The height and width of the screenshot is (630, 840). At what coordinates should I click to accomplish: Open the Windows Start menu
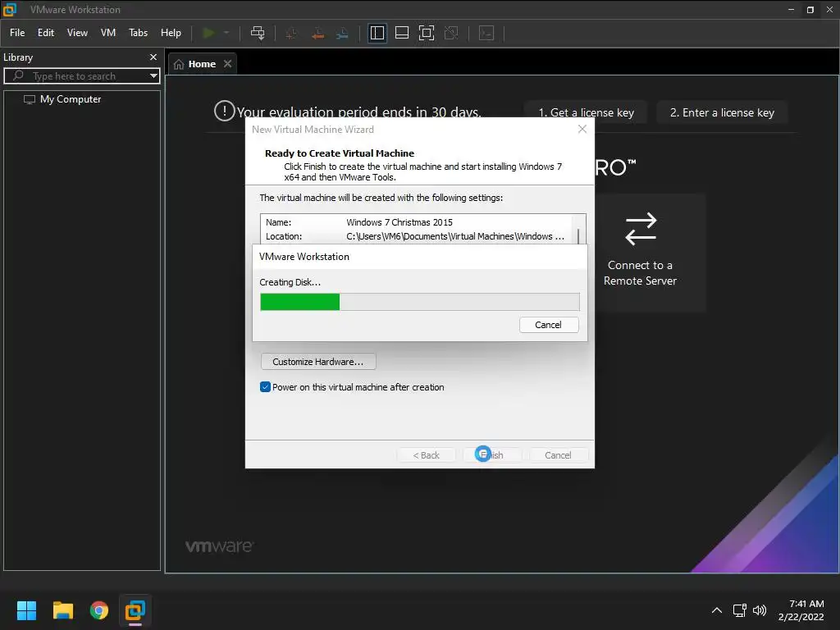(x=26, y=610)
